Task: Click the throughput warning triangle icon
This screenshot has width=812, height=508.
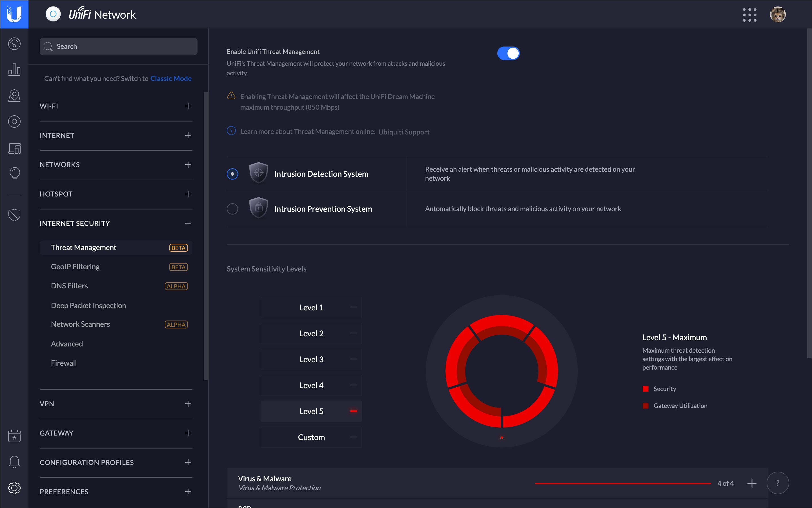Action: (x=231, y=96)
